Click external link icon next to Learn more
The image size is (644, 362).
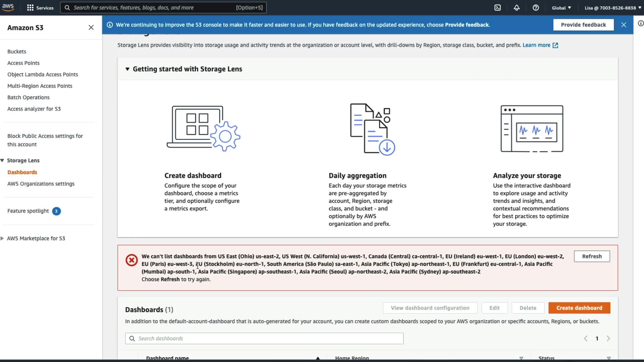coord(555,45)
